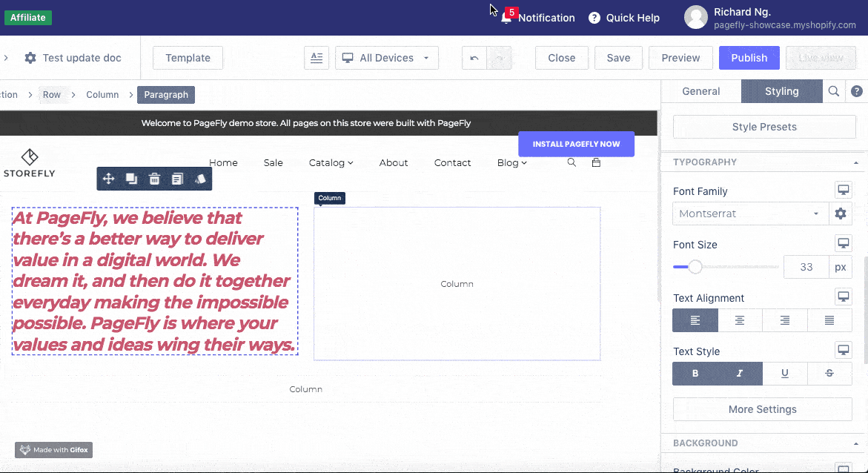The width and height of the screenshot is (868, 473).
Task: Switch to the General tab
Action: (x=700, y=91)
